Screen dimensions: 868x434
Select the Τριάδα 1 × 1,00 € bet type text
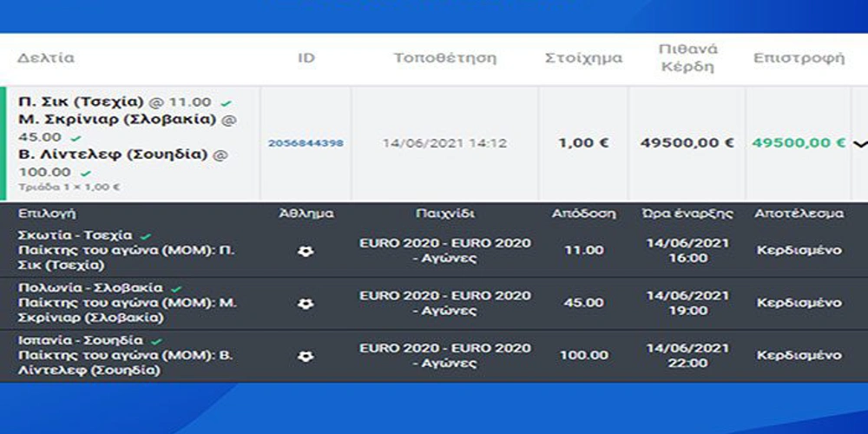pos(69,187)
